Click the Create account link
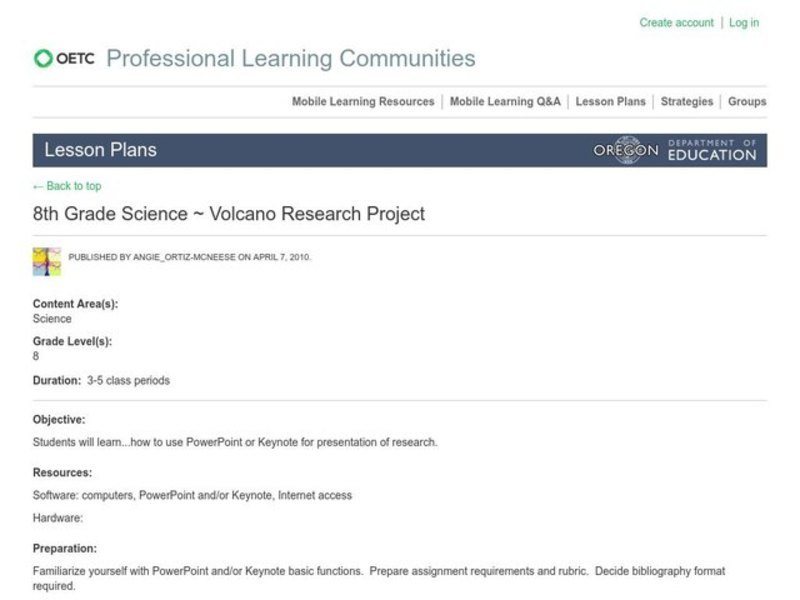Image resolution: width=800 pixels, height=600 pixels. point(677,22)
